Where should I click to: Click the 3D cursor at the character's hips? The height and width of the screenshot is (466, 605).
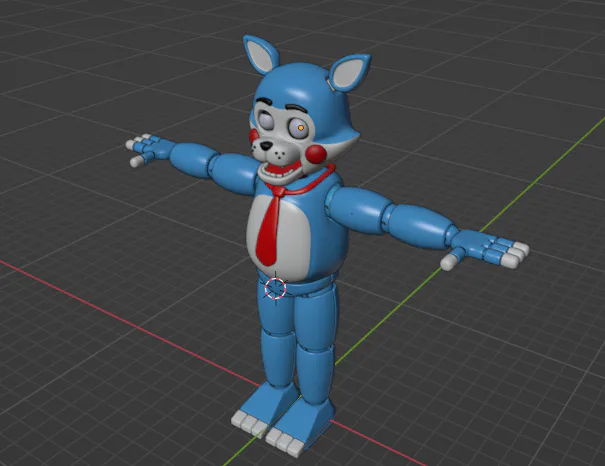pos(275,288)
